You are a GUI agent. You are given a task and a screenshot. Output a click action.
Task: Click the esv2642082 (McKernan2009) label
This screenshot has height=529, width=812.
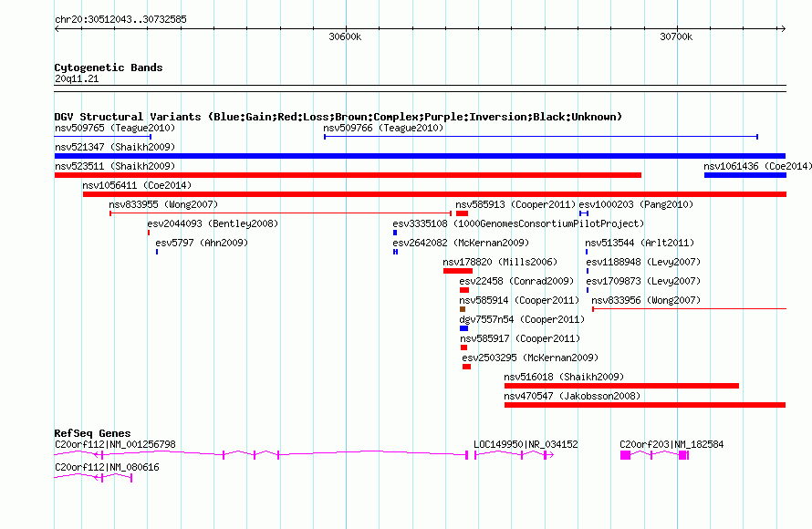coord(461,243)
